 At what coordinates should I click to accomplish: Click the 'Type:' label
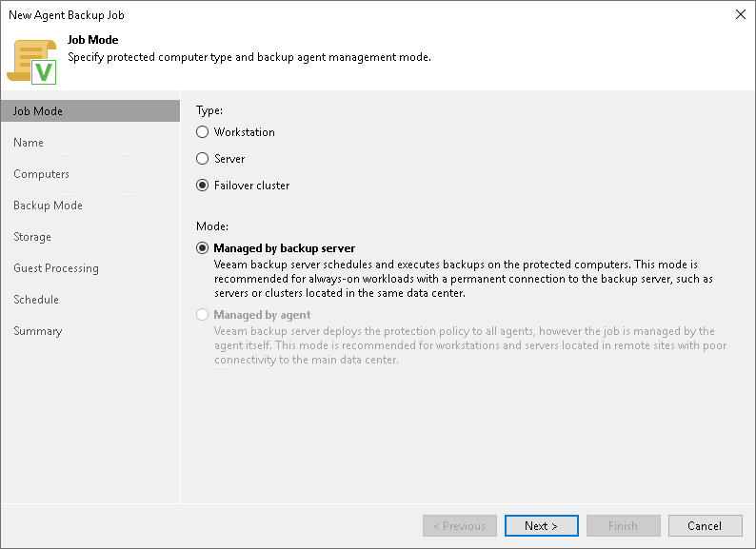coord(209,110)
